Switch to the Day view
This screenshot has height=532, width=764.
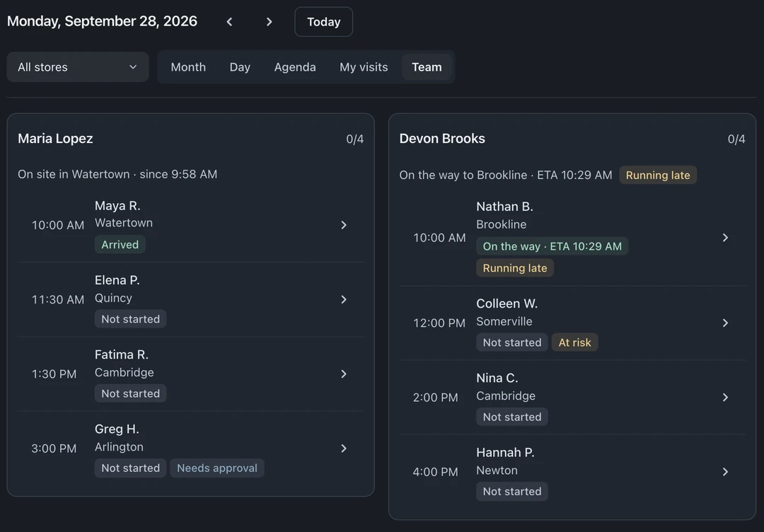240,67
